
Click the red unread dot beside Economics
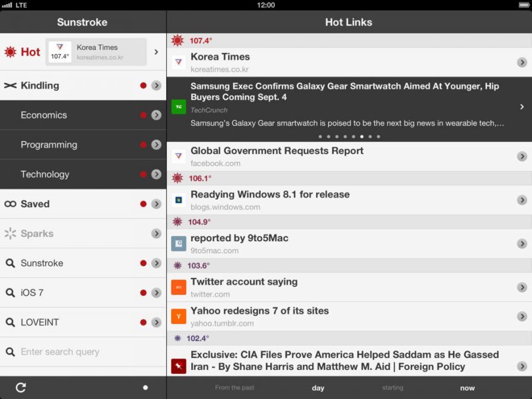pyautogui.click(x=143, y=115)
